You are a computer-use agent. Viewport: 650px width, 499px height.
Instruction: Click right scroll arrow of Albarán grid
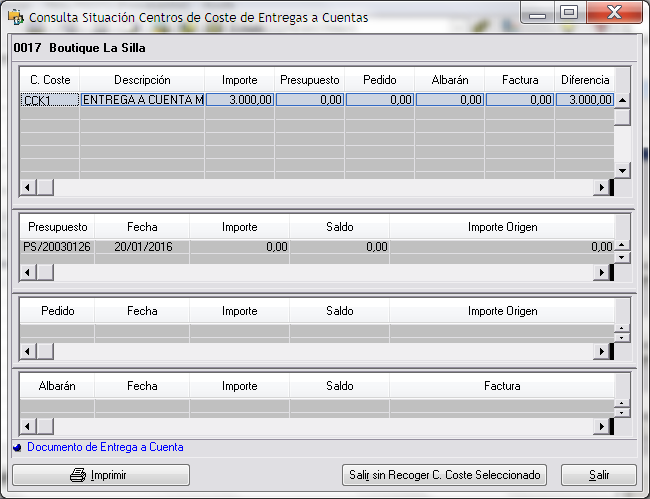tap(601, 426)
